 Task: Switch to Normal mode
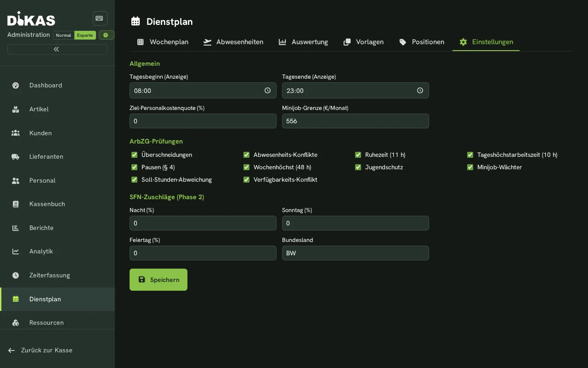pyautogui.click(x=63, y=35)
